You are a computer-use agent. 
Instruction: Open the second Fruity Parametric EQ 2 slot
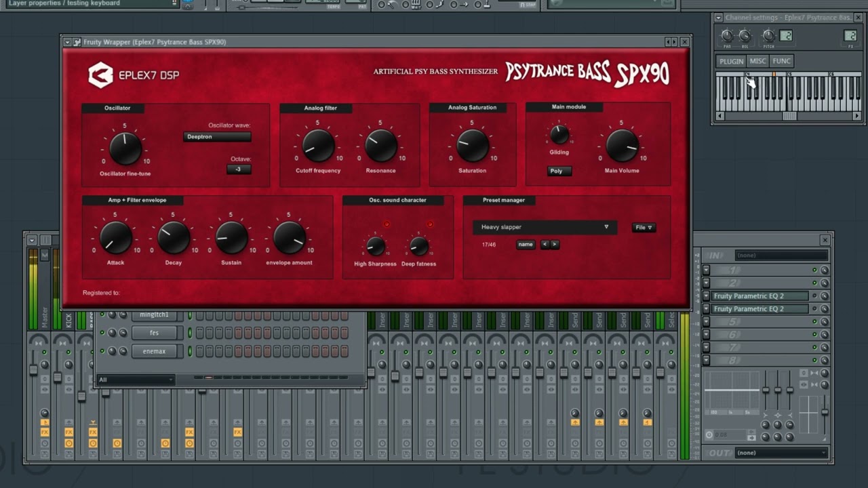coord(760,309)
